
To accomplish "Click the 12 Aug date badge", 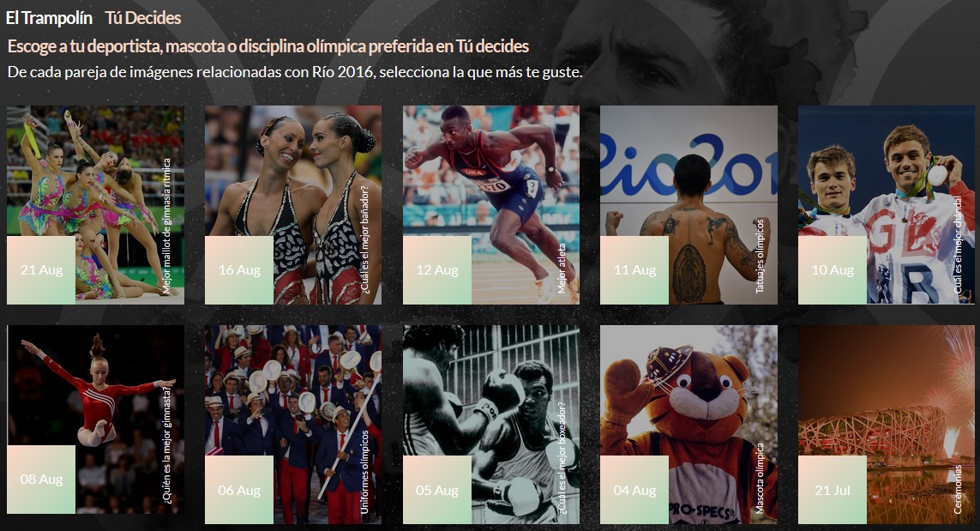I will (x=437, y=270).
